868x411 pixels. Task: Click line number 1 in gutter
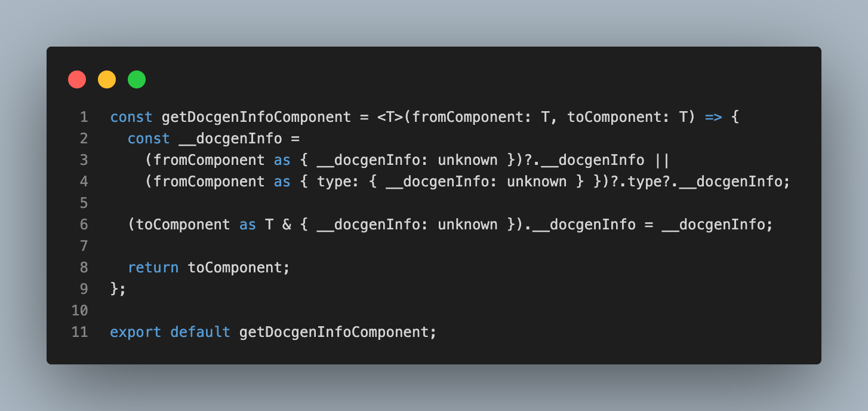point(84,117)
